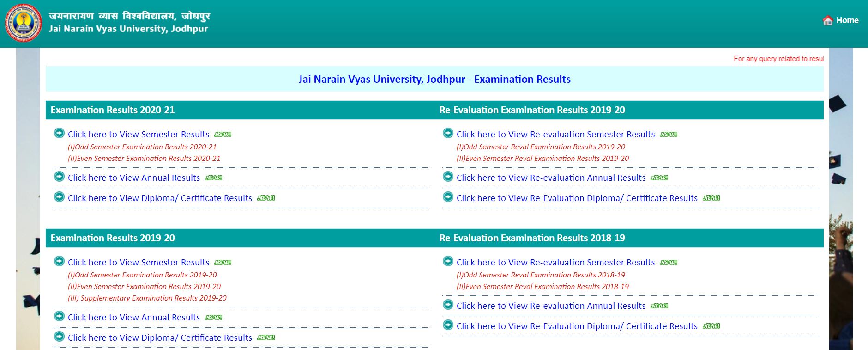Click arrow icon beside 2020-21 Annual Results
The height and width of the screenshot is (350, 868).
coord(59,177)
